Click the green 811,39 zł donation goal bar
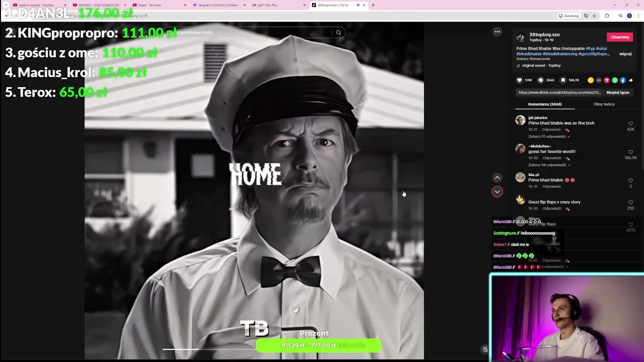Image resolution: width=644 pixels, height=362 pixels. (x=318, y=345)
